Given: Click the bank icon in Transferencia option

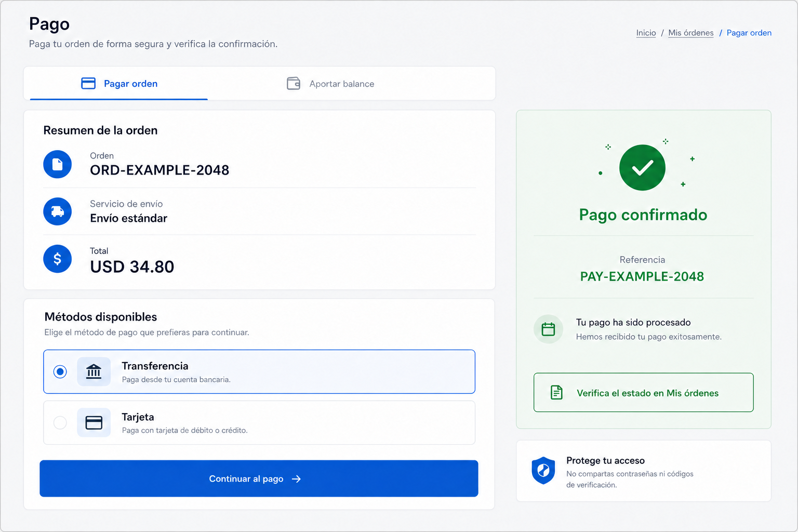Looking at the screenshot, I should pos(94,371).
